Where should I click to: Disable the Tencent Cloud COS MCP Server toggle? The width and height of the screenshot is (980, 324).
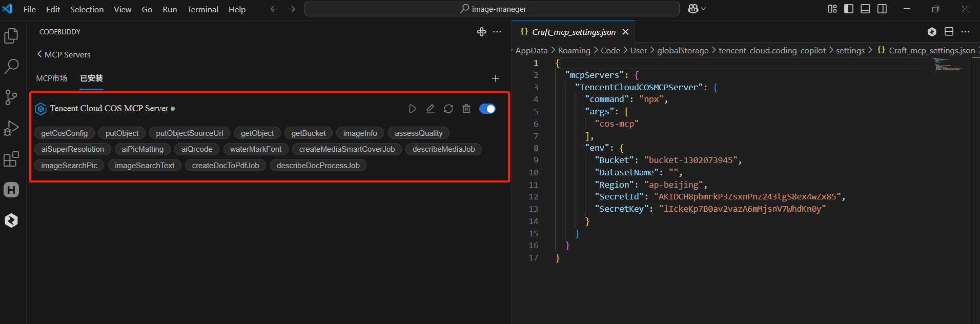click(x=487, y=109)
